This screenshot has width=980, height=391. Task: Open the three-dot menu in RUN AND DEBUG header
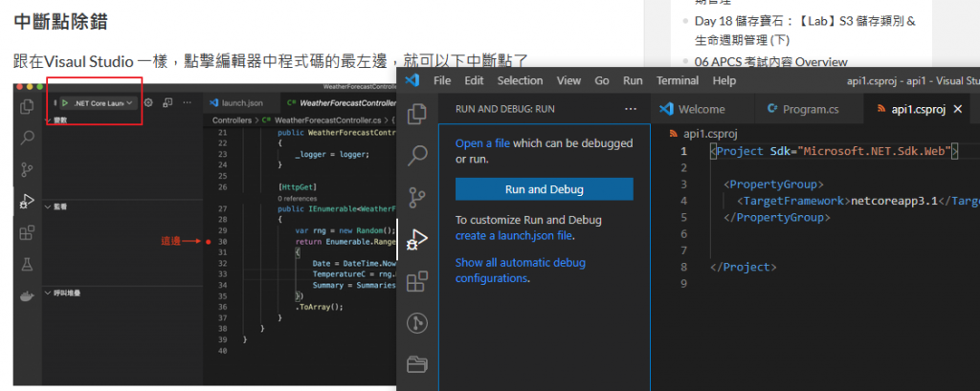pyautogui.click(x=630, y=109)
